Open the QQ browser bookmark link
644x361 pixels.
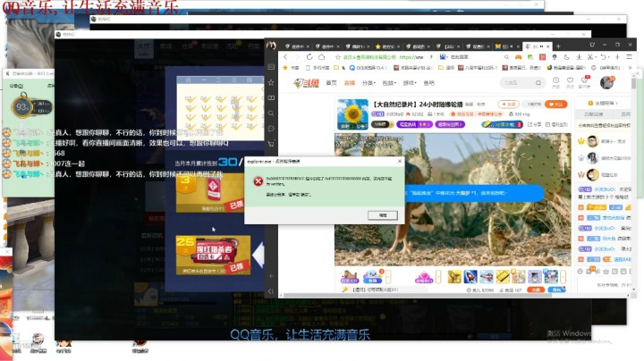point(368,68)
